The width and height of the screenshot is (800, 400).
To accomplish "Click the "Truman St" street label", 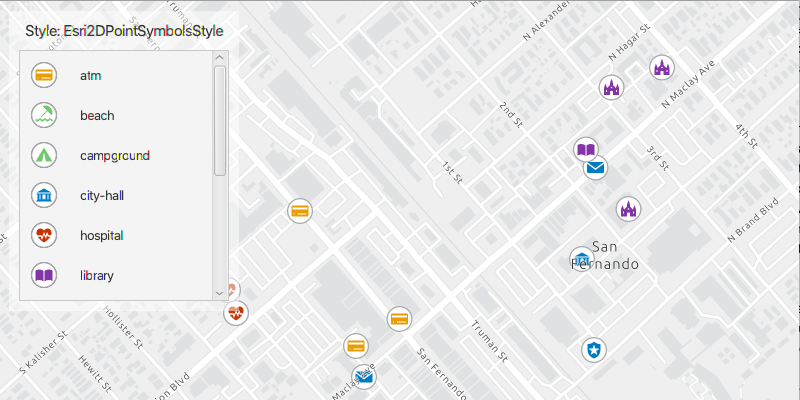I will pos(489,341).
